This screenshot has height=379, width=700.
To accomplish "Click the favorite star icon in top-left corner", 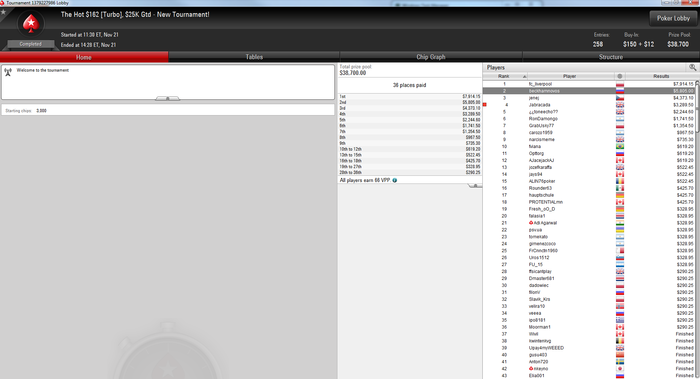I will click(x=3, y=12).
